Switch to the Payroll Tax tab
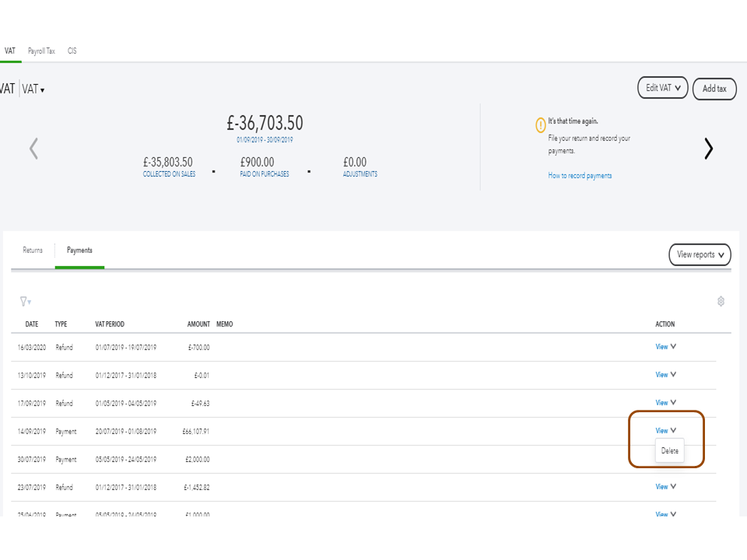747x560 pixels. pos(41,51)
